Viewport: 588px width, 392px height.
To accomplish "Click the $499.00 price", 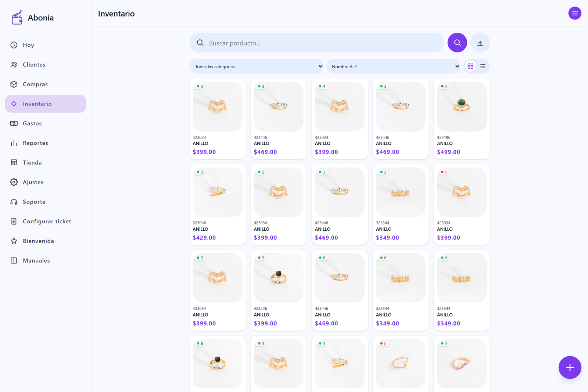I will coord(448,152).
